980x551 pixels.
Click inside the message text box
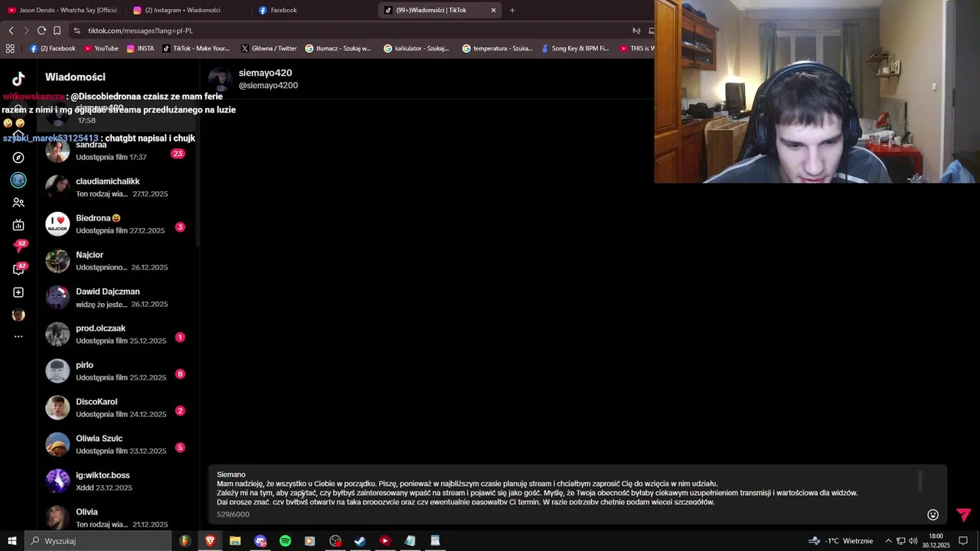point(565,488)
